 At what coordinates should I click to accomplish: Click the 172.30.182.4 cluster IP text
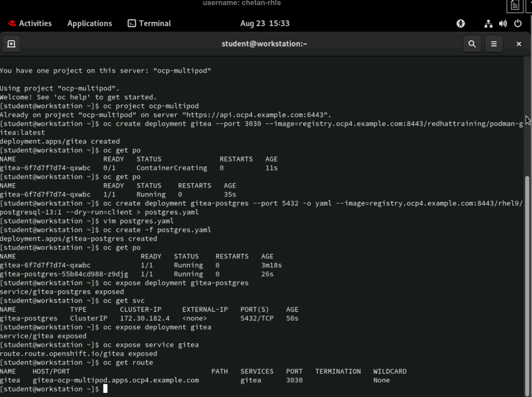click(144, 318)
